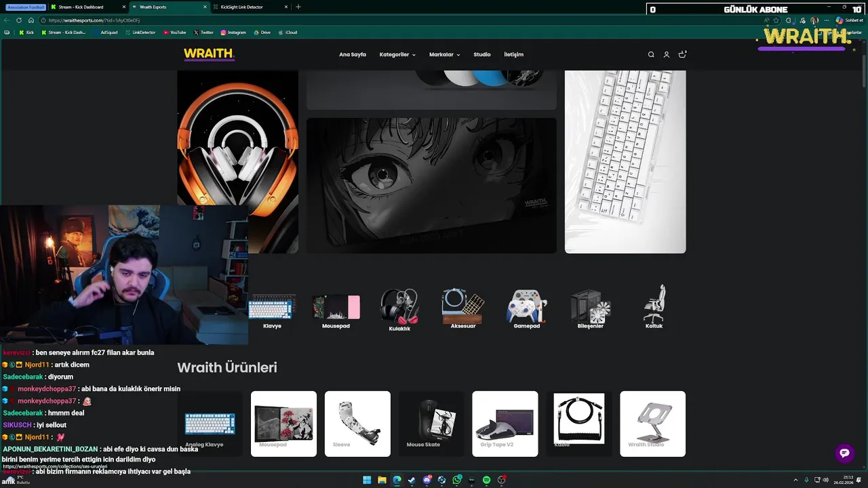
Task: Select the Bileşenler category icon
Action: click(x=590, y=309)
